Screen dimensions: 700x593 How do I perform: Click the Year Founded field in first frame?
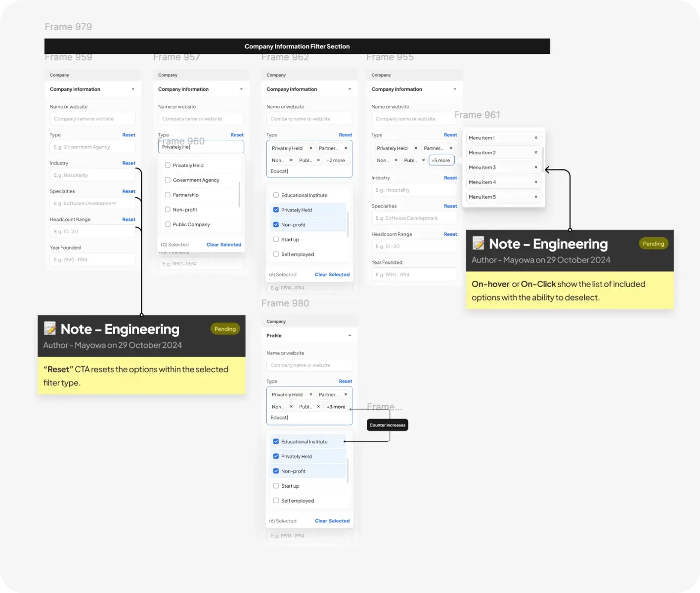point(92,259)
